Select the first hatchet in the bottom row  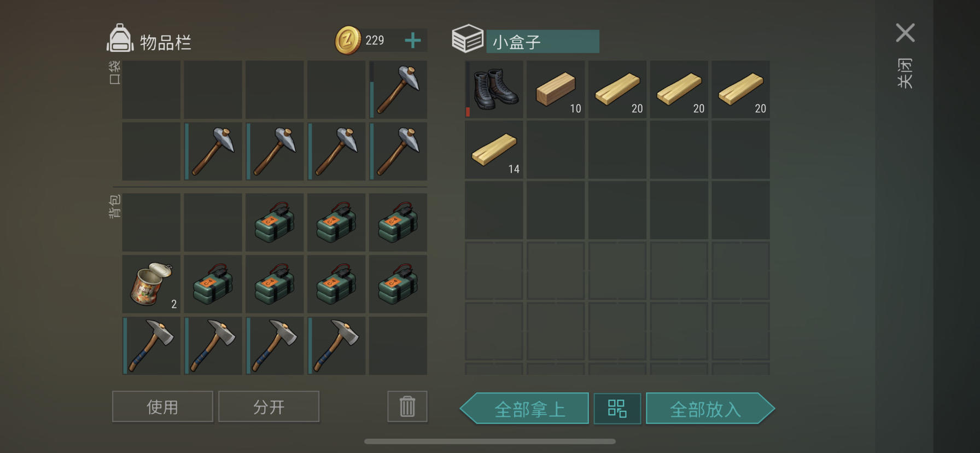point(151,346)
